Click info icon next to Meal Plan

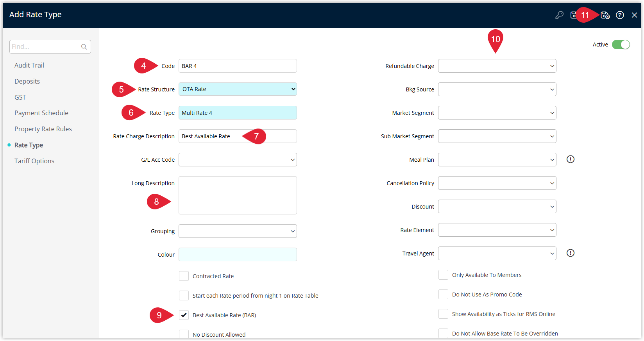pos(571,159)
